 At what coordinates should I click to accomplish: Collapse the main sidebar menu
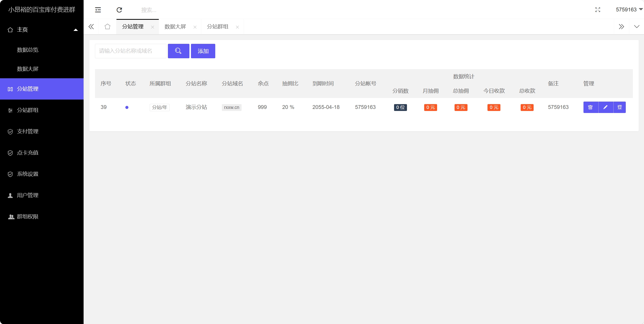click(98, 10)
